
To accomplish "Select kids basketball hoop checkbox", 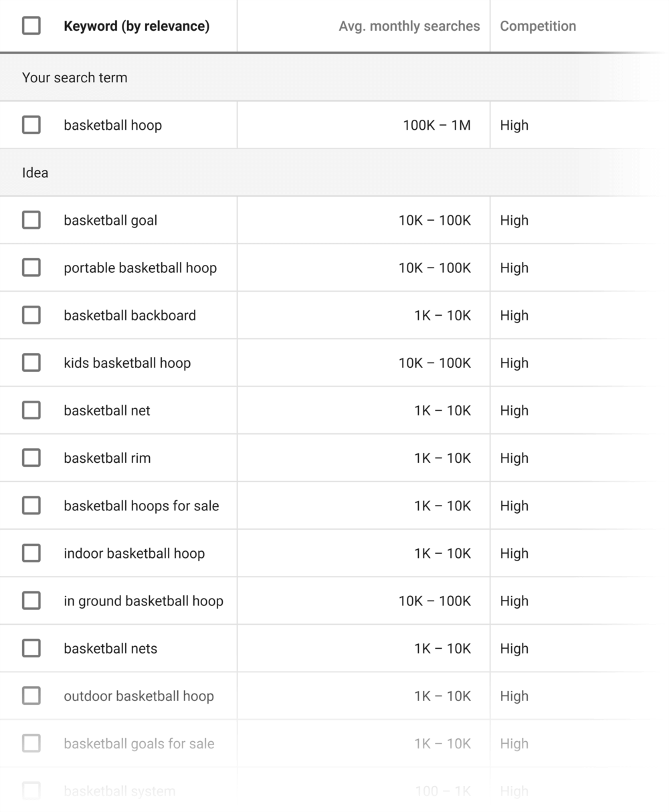I will coord(31,363).
